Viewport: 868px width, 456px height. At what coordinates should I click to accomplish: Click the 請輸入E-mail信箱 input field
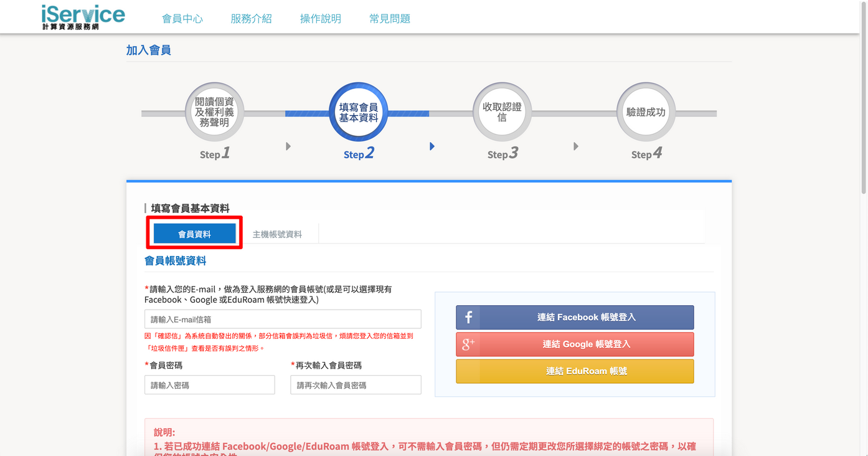[282, 318]
